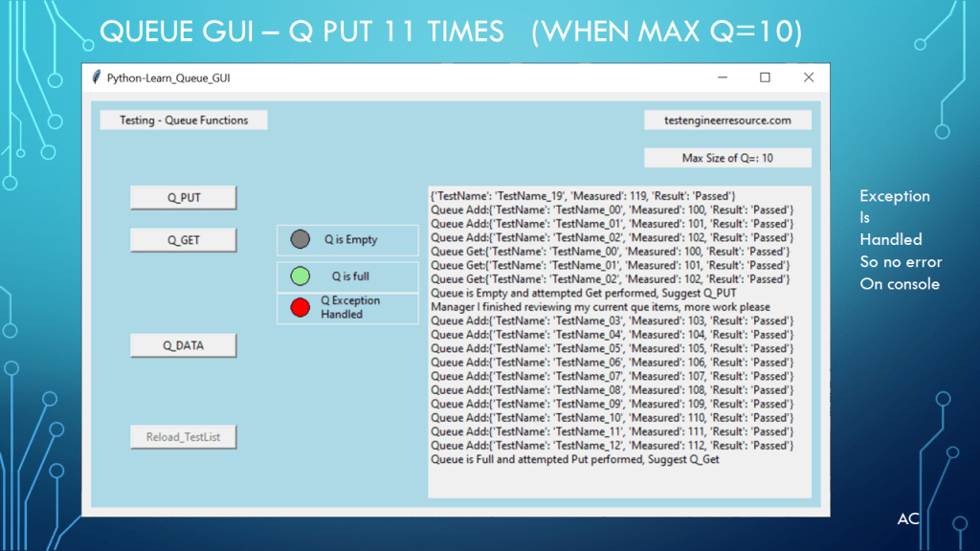
Task: Click the gray Q is Empty indicator
Action: click(x=301, y=239)
